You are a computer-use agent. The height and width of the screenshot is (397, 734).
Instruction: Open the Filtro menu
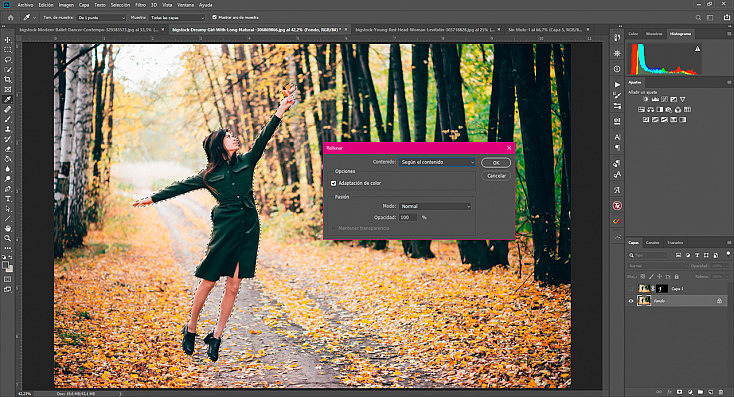(x=140, y=5)
